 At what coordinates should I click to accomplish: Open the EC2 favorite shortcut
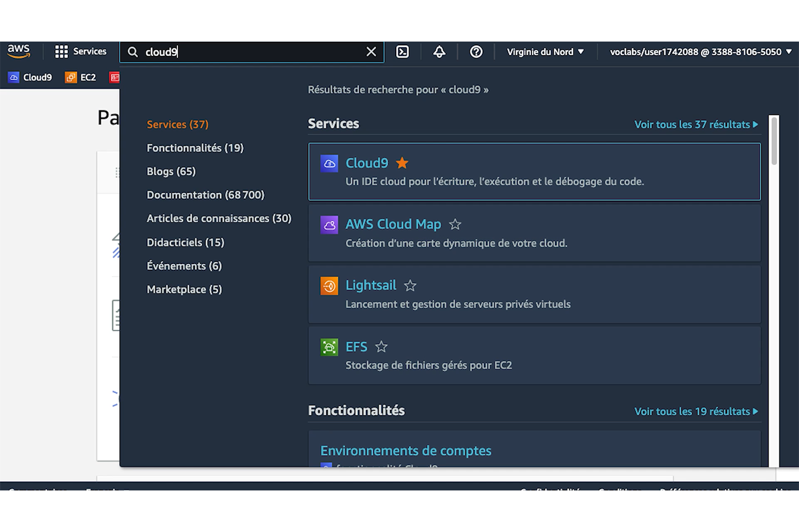[x=80, y=78]
